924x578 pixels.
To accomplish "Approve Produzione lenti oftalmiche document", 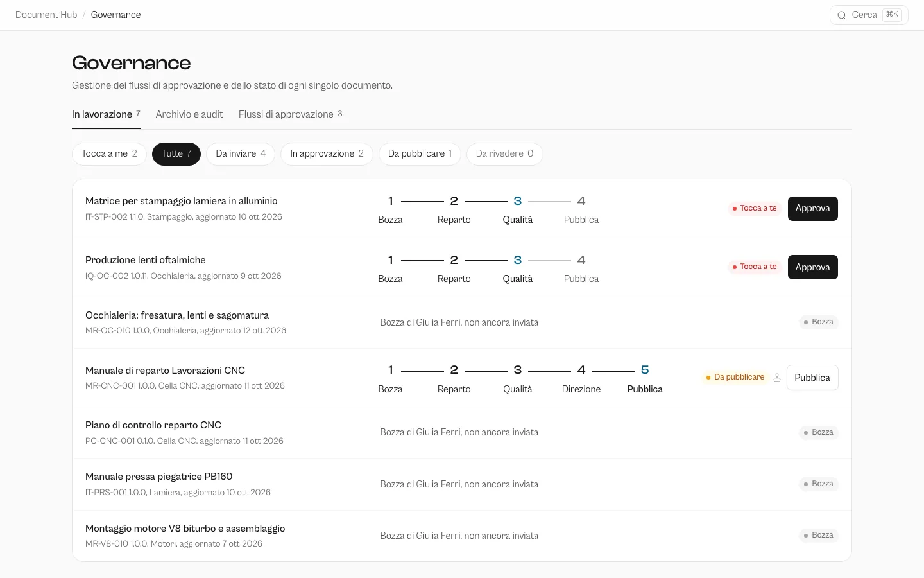I will click(x=812, y=267).
